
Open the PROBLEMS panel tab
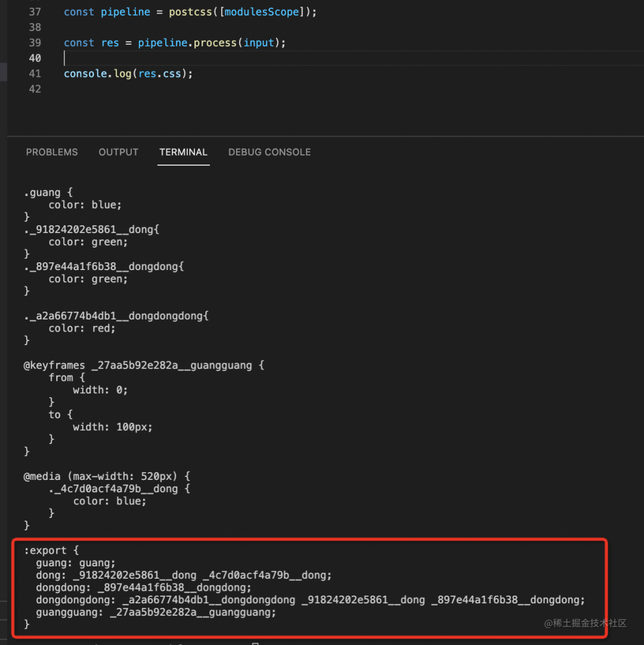(52, 152)
